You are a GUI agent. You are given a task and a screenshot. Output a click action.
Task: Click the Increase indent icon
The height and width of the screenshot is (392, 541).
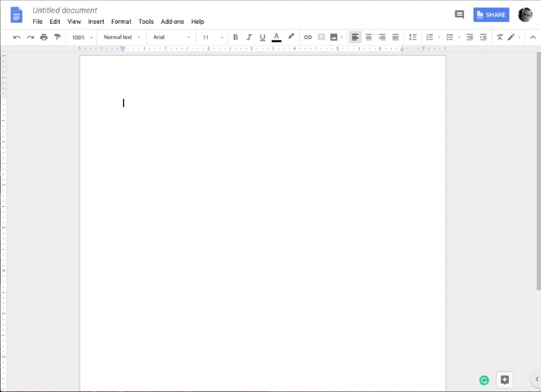(484, 37)
